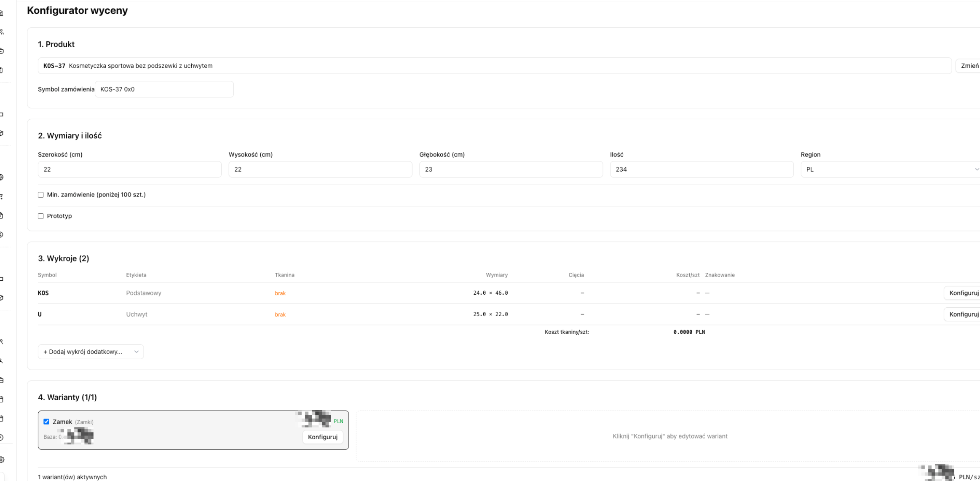The image size is (980, 481).
Task: Open the globe icon in the sidebar
Action: pyautogui.click(x=2, y=177)
